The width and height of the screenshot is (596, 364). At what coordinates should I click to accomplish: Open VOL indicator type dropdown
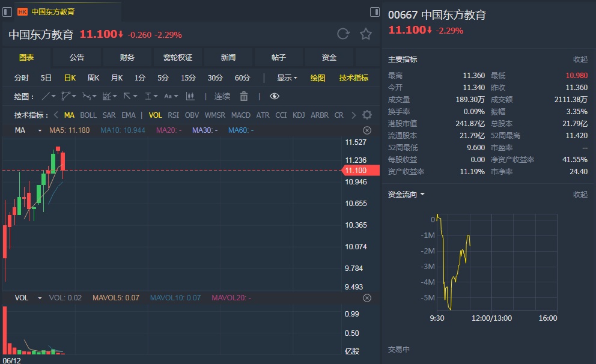click(40, 298)
